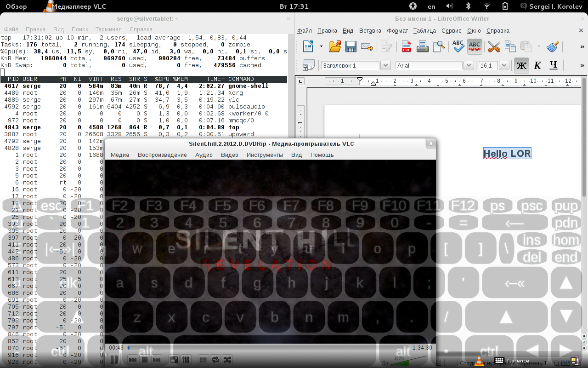The image size is (588, 368).
Task: Show hidden formatting toolbar buttons (lower >> arrow)
Action: coord(582,65)
